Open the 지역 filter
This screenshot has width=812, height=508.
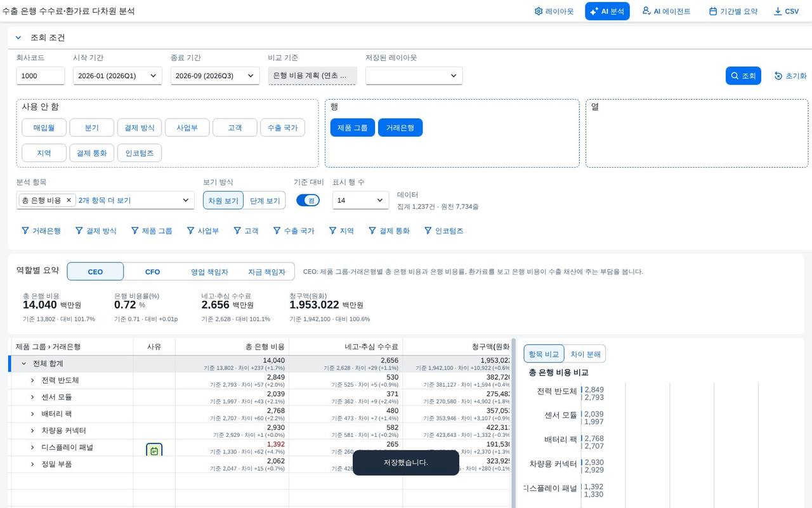pos(341,231)
